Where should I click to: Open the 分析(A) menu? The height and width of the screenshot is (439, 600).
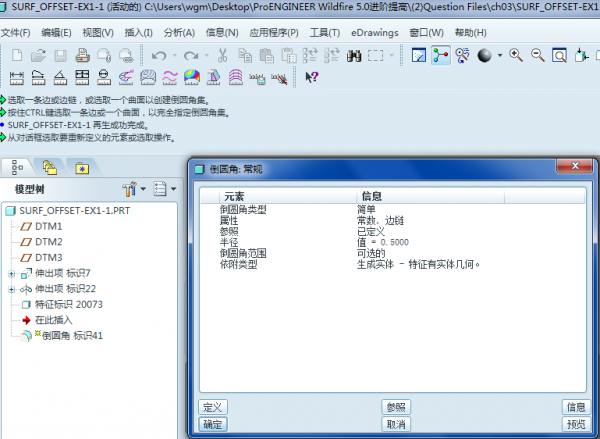(x=179, y=33)
